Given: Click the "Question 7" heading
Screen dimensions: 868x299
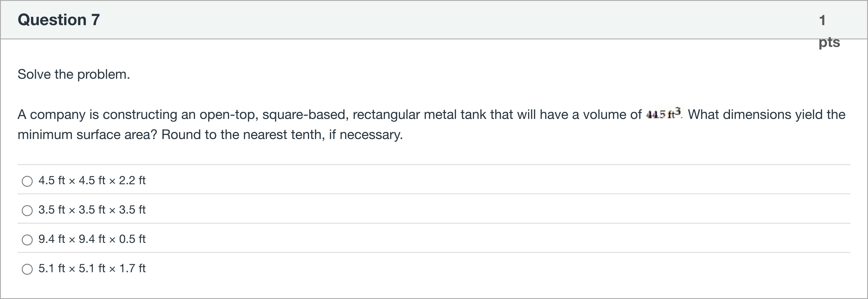Looking at the screenshot, I should [x=59, y=19].
